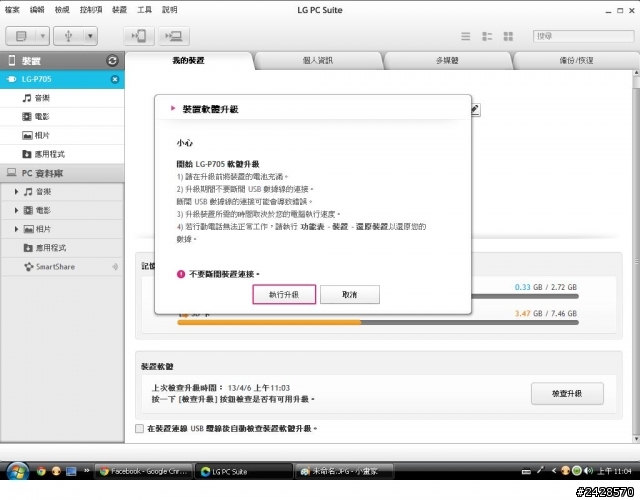
Task: Open the 說明 menu
Action: tap(169, 10)
